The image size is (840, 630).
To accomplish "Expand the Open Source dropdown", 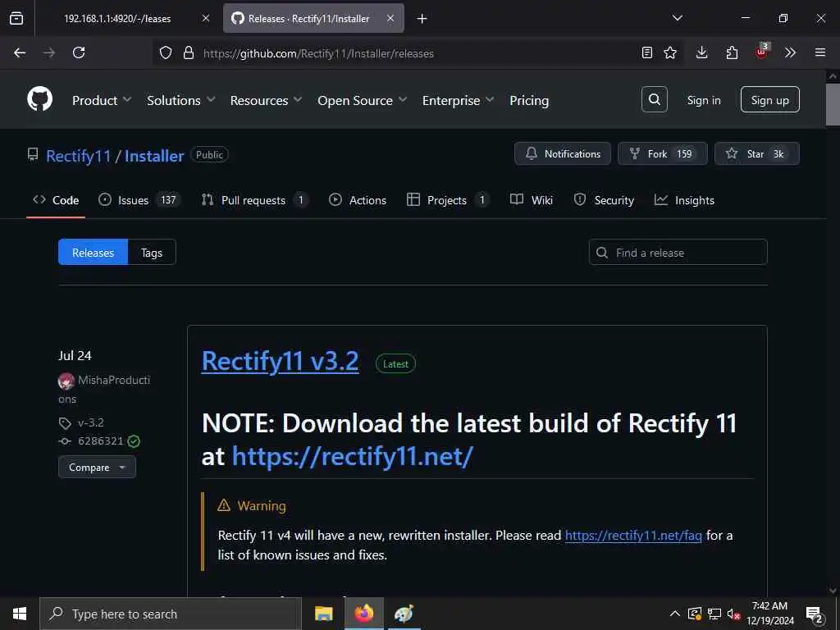I will (362, 100).
